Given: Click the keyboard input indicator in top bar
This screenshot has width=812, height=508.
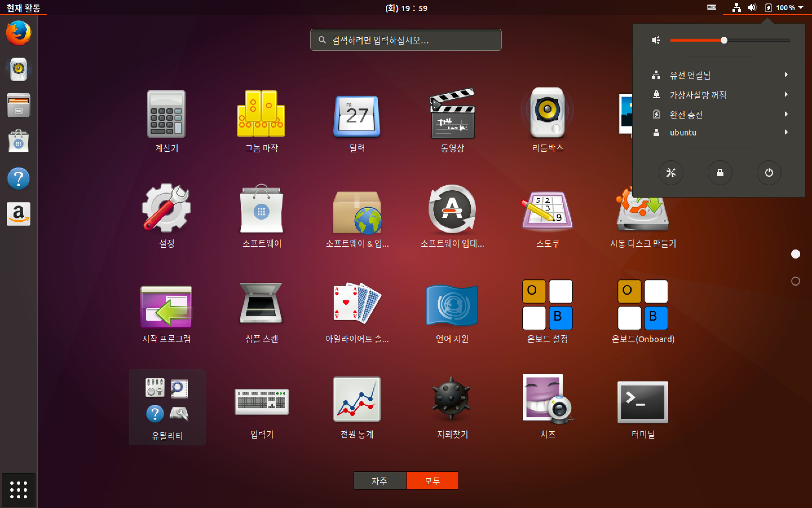Looking at the screenshot, I should pos(711,7).
